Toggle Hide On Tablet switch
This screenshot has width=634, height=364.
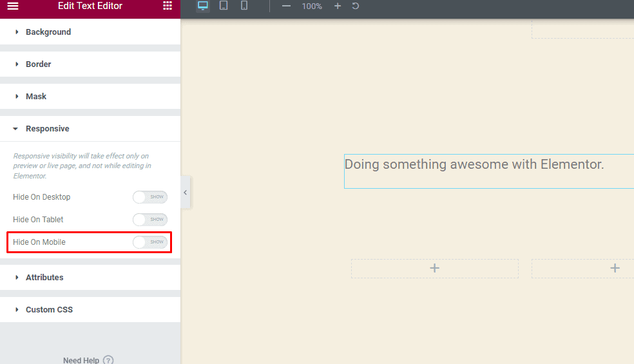tap(150, 220)
